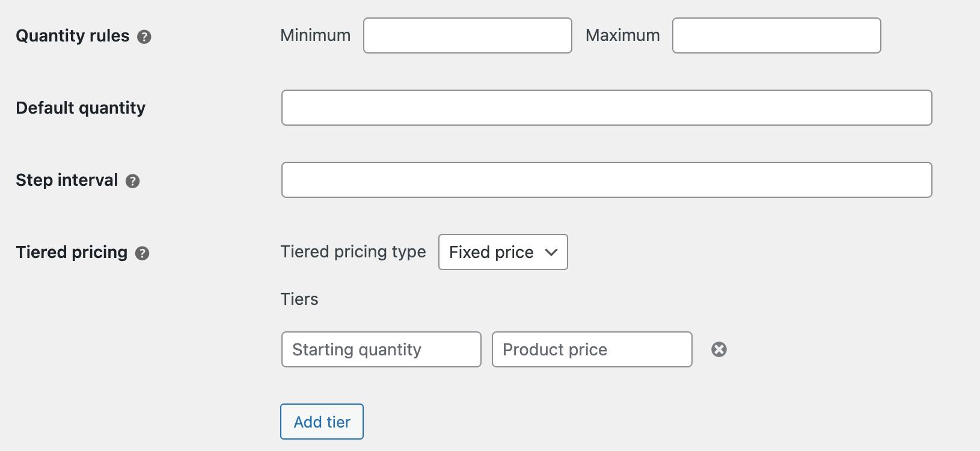This screenshot has height=451, width=980.
Task: Open the Tiered pricing type dropdown
Action: pyautogui.click(x=503, y=252)
